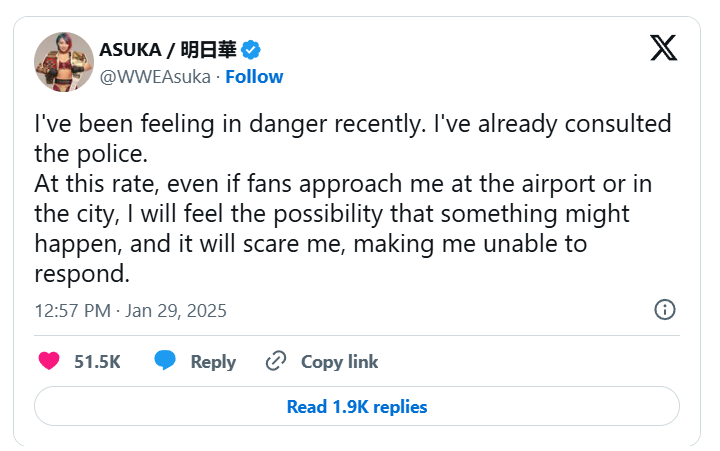Follow the WWEAsuka account
This screenshot has width=720, height=451.
point(254,76)
